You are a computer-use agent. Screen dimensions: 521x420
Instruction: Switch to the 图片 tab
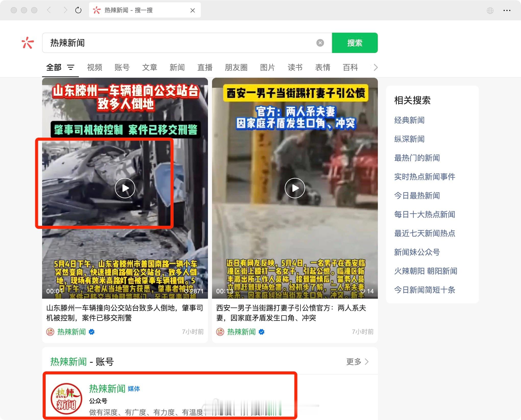(267, 67)
